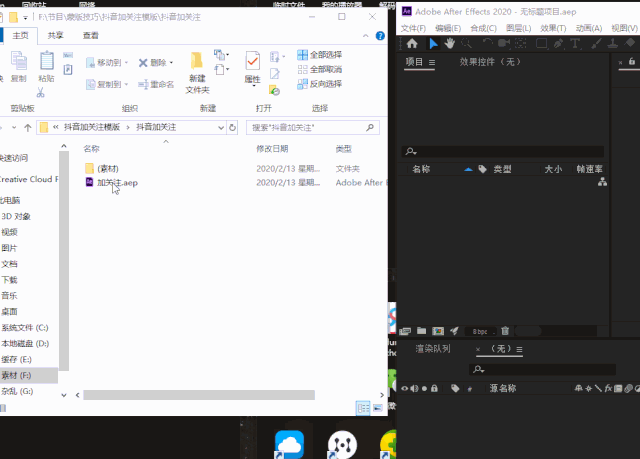The height and width of the screenshot is (459, 640).
Task: Open the Composition menu in After Effects
Action: pos(483,28)
